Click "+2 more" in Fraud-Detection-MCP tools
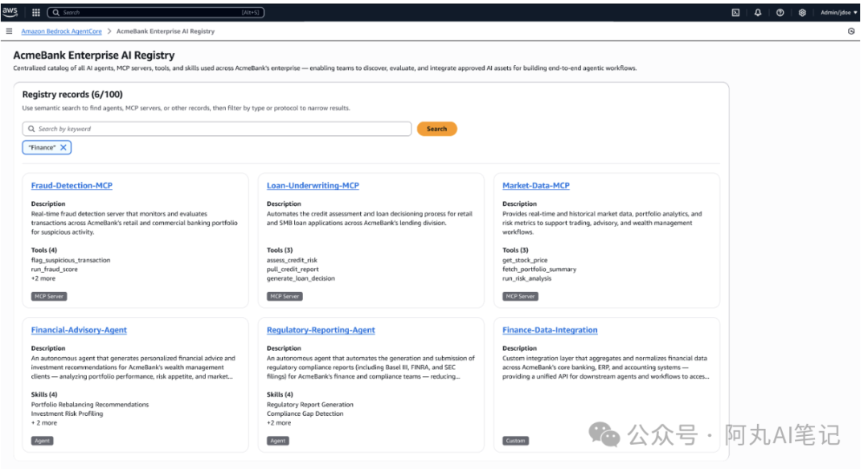 [43, 278]
